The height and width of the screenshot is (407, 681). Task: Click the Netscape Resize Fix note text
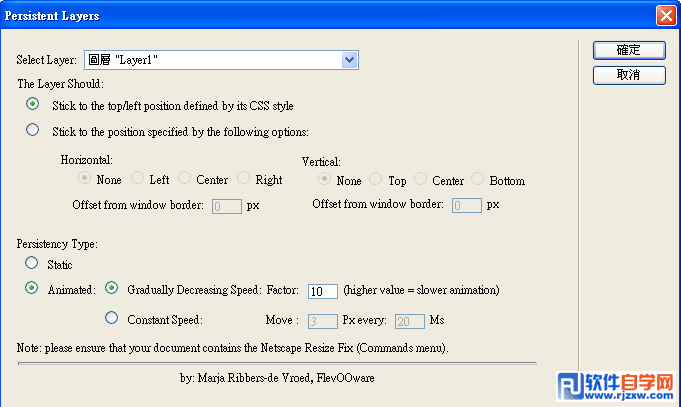point(232,348)
